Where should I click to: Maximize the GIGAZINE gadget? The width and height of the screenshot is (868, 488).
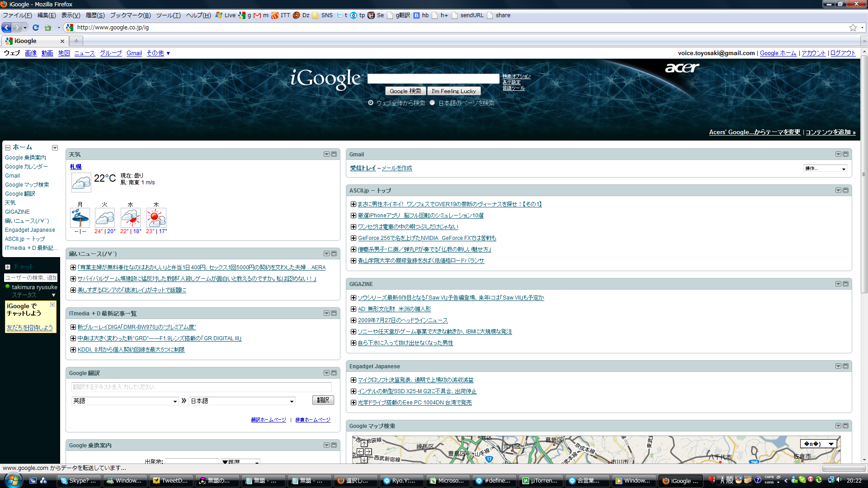click(845, 284)
